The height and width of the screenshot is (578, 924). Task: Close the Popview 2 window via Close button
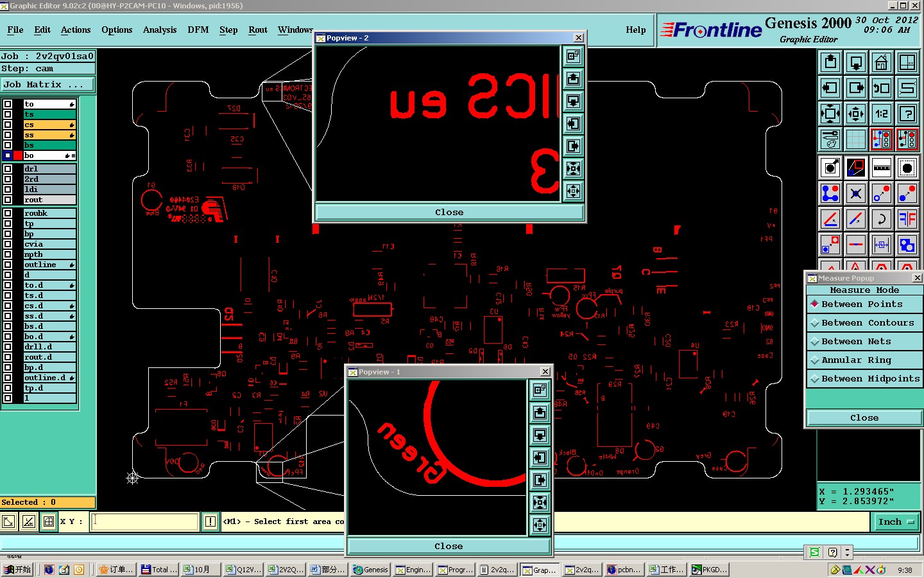point(449,212)
